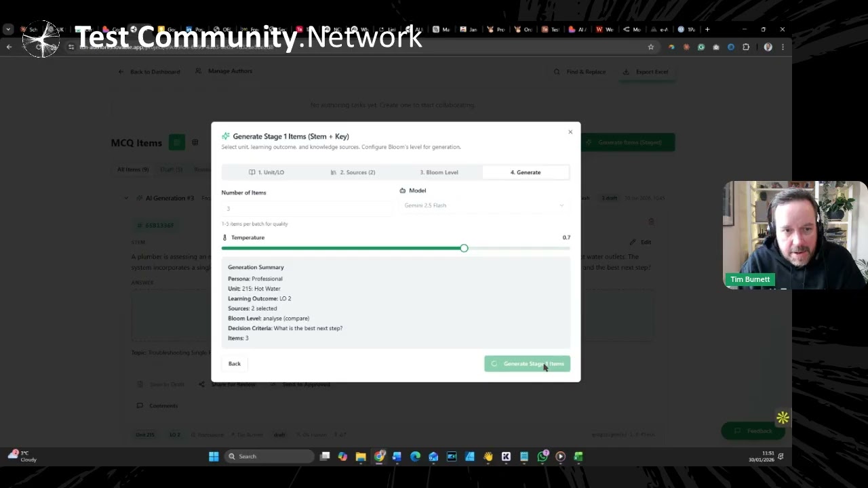Click Back to Dashboard link

(x=149, y=72)
